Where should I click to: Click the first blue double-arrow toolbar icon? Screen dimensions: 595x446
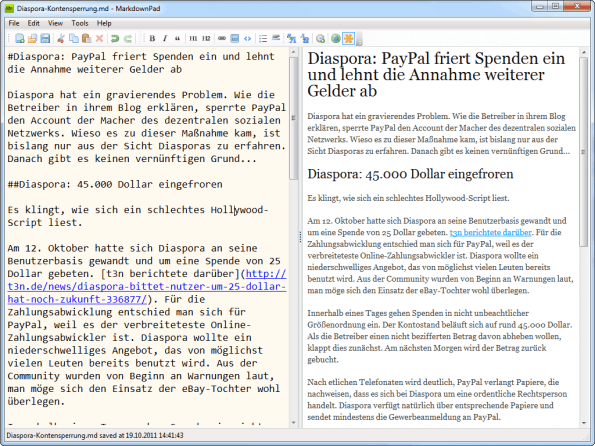tap(291, 38)
